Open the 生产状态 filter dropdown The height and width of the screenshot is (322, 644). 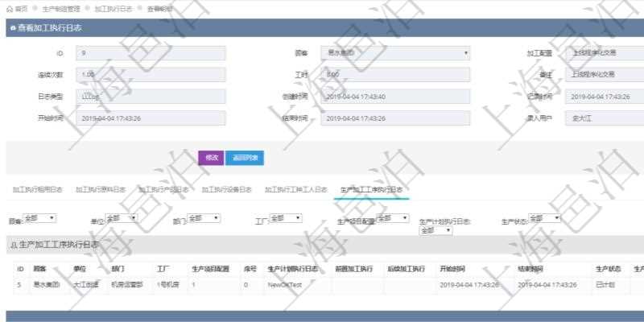tap(544, 218)
